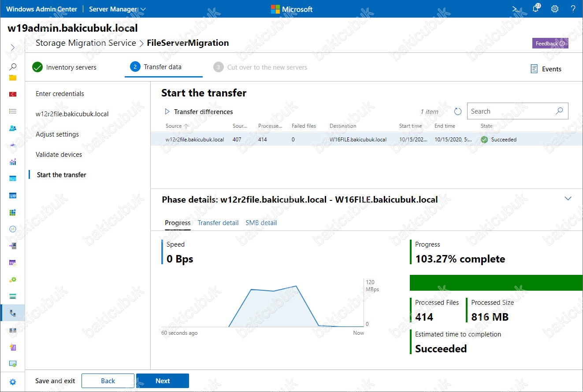Sort by Destination column header

click(x=343, y=126)
